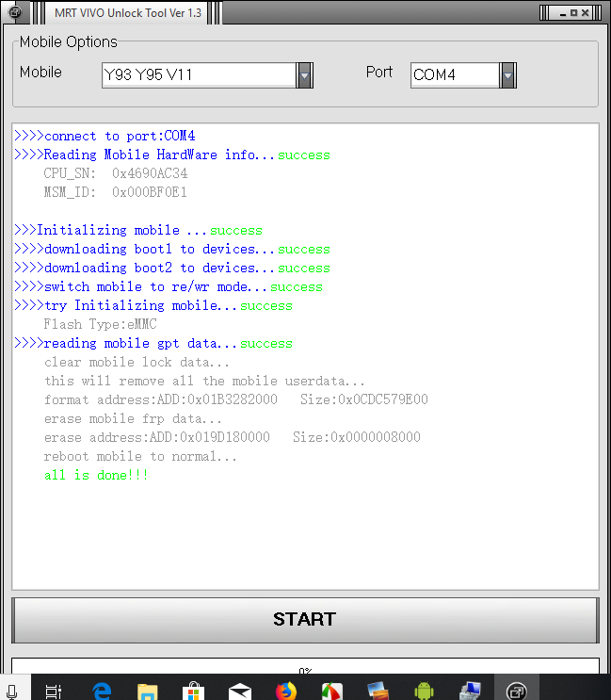611x700 pixels.
Task: Click the 'Mobile Options' group label
Action: coord(68,42)
